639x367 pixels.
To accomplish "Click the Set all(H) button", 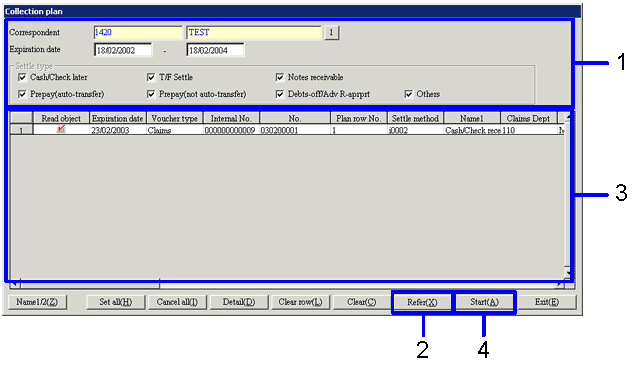I will tap(116, 302).
